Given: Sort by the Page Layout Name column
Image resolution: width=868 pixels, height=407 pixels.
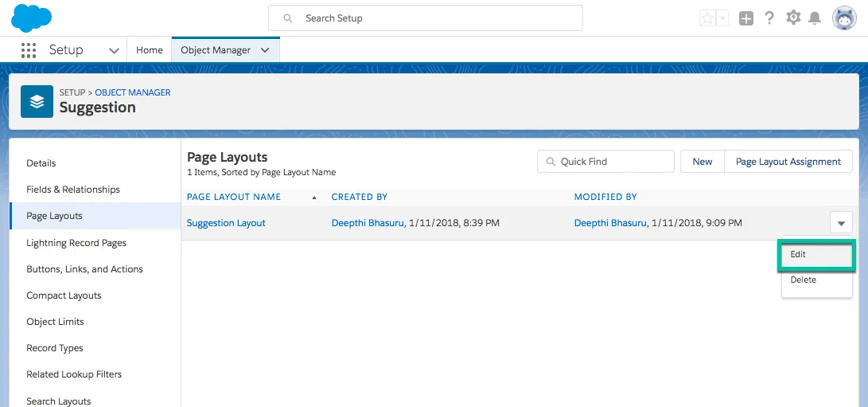Looking at the screenshot, I should pyautogui.click(x=234, y=197).
